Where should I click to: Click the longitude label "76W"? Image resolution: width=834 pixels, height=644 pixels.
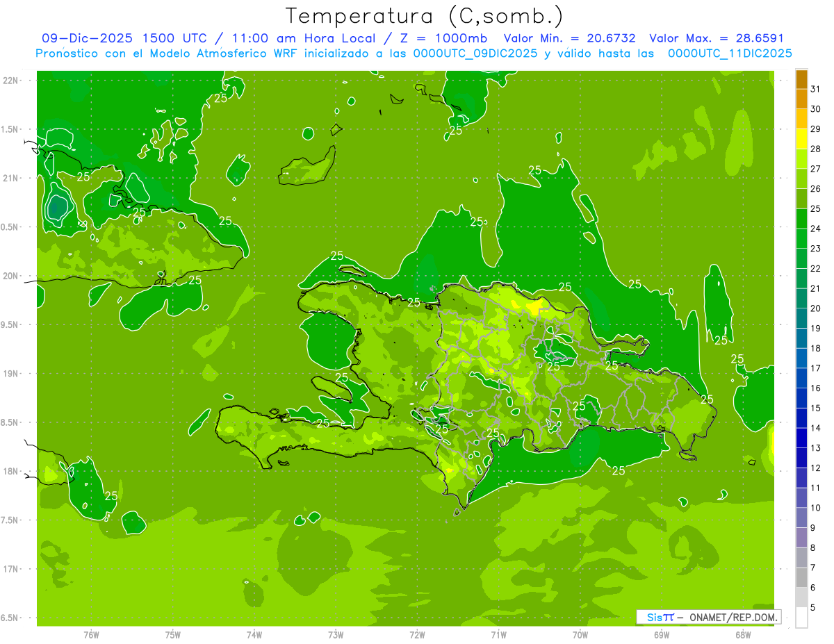[x=91, y=634]
